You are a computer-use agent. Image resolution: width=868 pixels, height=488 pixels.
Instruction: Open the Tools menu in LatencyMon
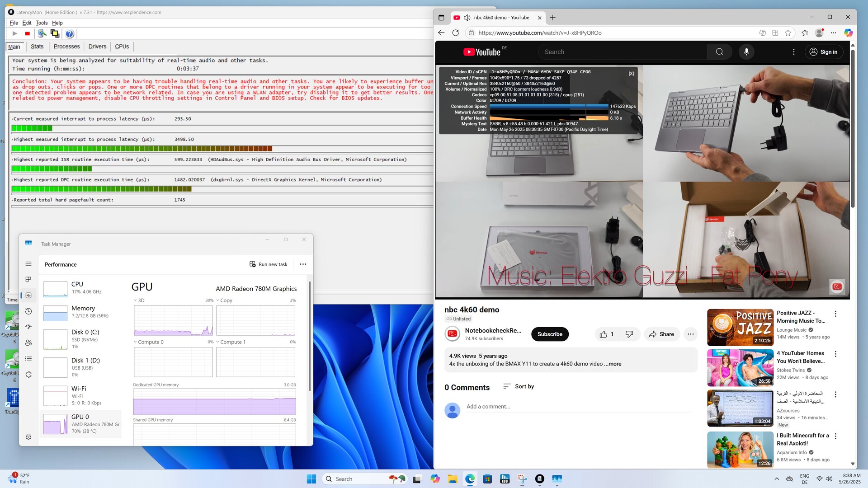(x=42, y=23)
